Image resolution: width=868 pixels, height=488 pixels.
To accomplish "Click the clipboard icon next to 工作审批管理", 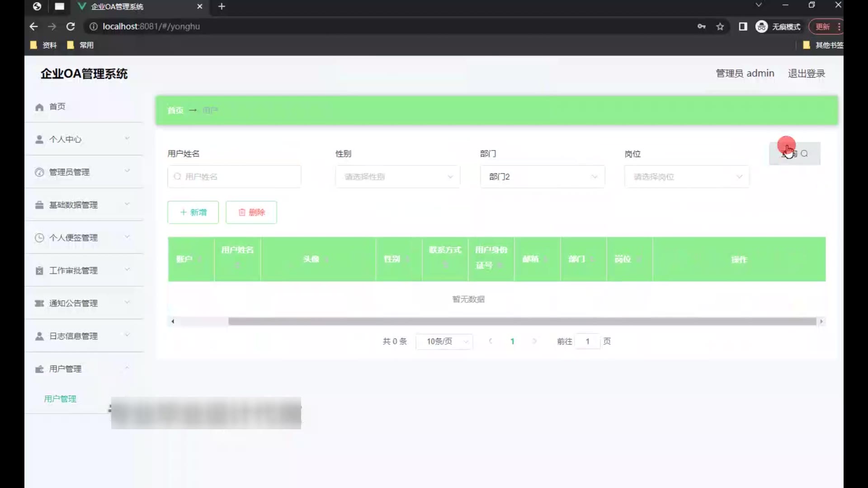I will 39,271.
